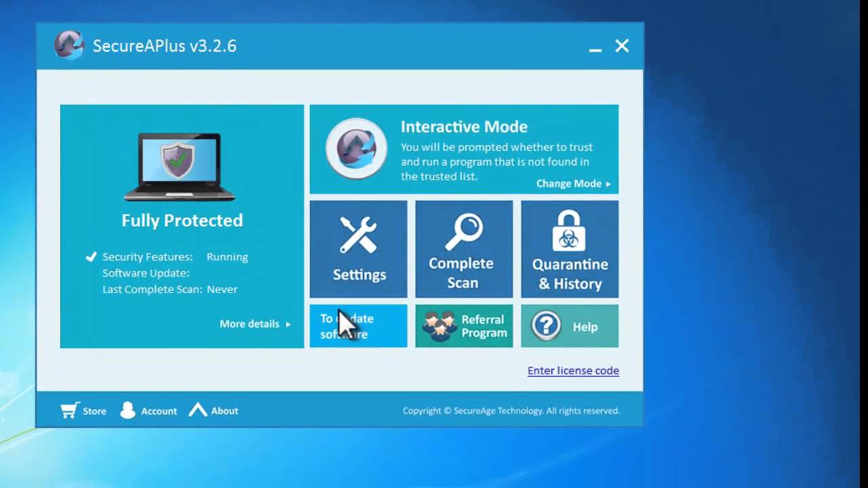Expand More details in protection panel
Screen dimensions: 868x488
click(255, 324)
